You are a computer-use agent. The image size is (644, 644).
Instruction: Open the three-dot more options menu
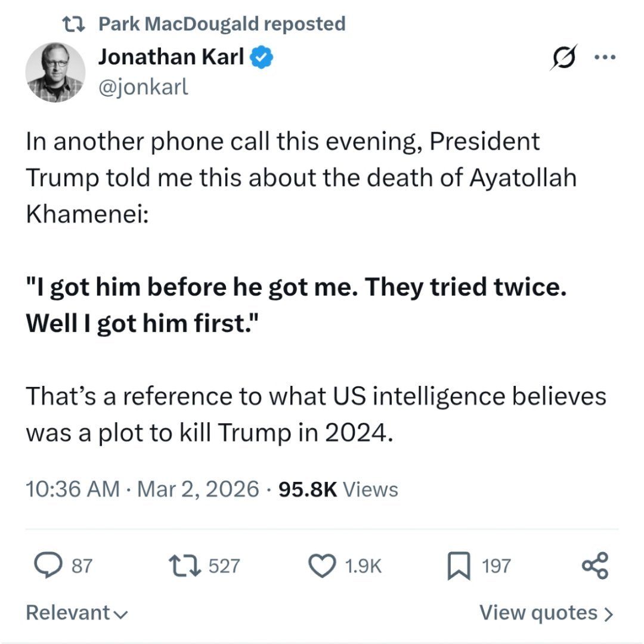click(x=603, y=58)
